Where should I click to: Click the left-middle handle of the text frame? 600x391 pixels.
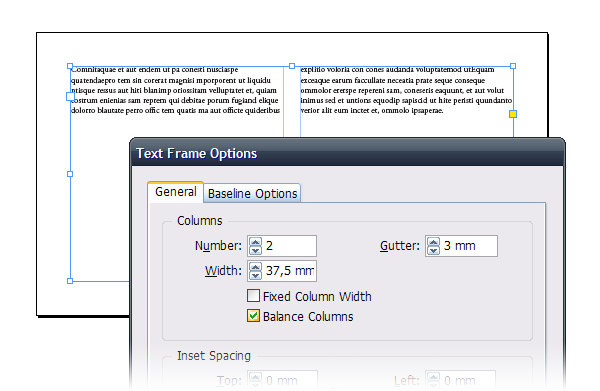[70, 174]
